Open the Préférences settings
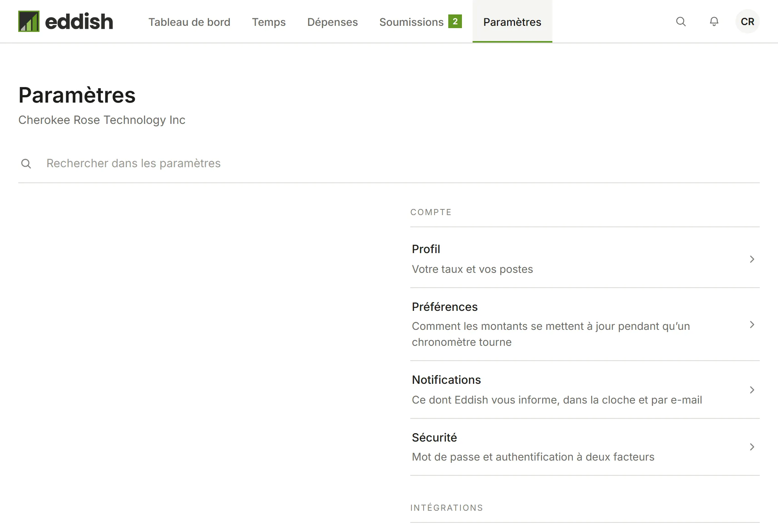 point(585,324)
